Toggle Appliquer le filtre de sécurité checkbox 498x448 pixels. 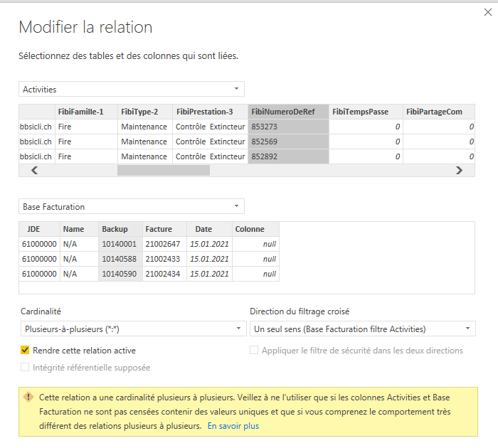(x=254, y=350)
